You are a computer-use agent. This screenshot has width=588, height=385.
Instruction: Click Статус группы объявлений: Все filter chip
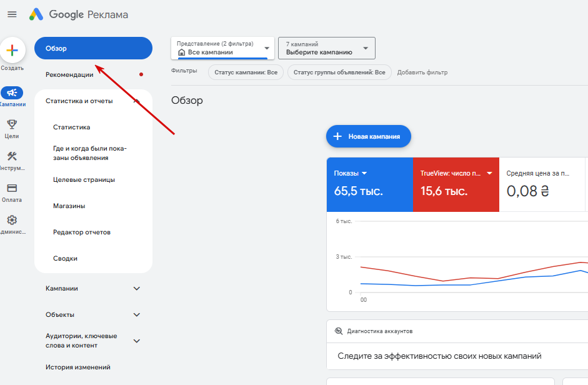(339, 72)
